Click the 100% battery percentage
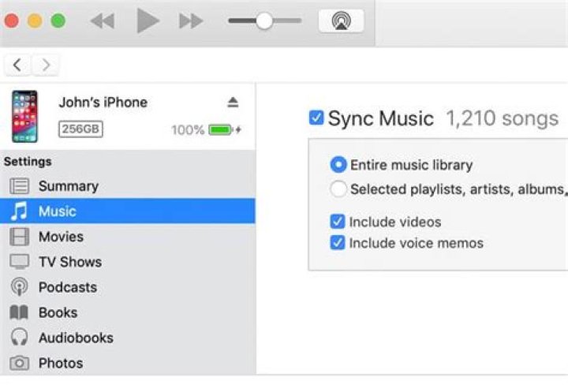 click(x=188, y=129)
